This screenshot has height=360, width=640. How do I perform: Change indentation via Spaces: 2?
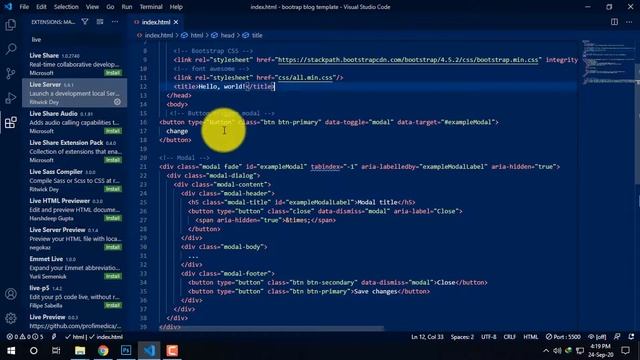coord(462,337)
